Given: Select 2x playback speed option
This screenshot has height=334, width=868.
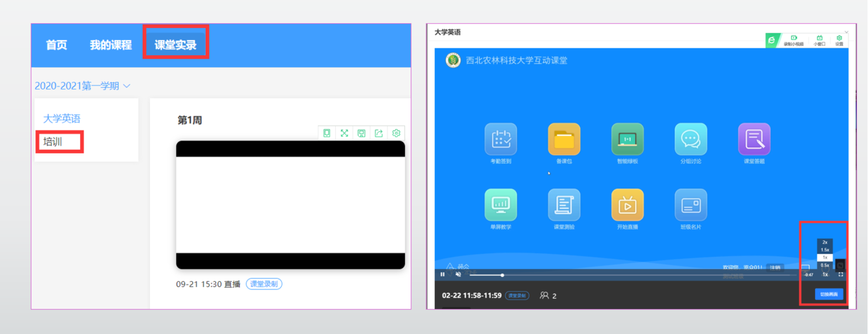Looking at the screenshot, I should click(825, 242).
